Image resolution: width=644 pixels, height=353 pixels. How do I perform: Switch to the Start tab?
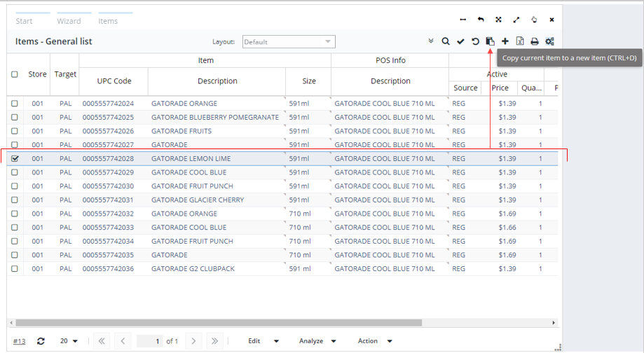25,21
